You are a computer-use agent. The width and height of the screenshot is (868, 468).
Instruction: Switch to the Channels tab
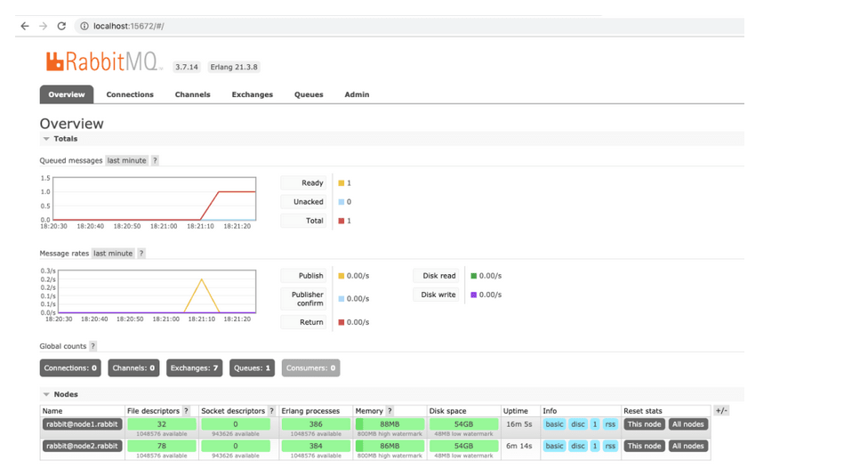point(193,94)
